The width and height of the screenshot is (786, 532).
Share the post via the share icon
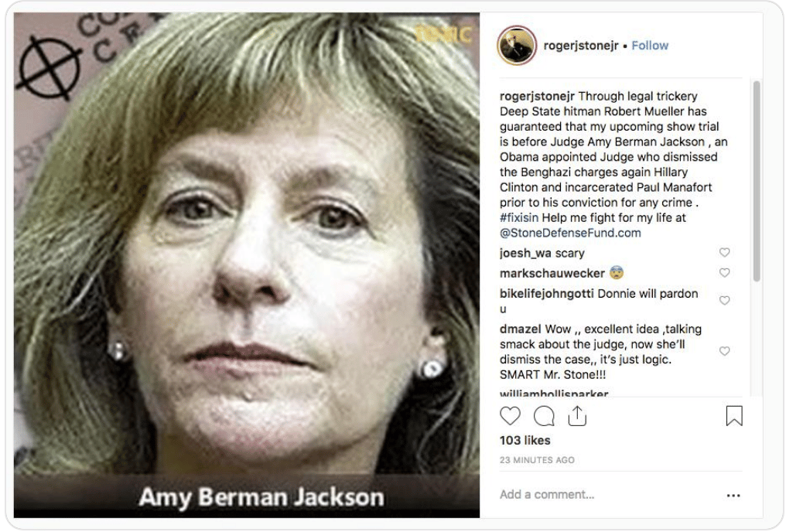(577, 416)
